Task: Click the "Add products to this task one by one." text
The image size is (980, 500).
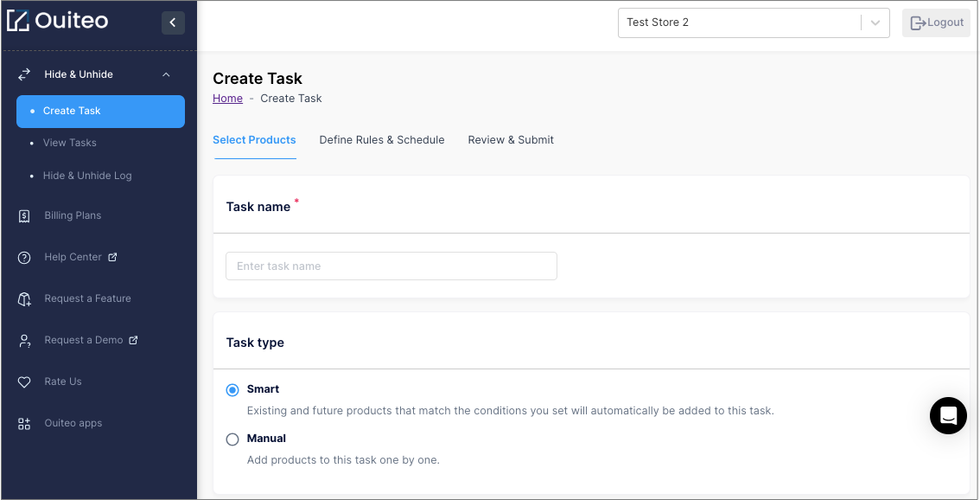Action: tap(343, 460)
